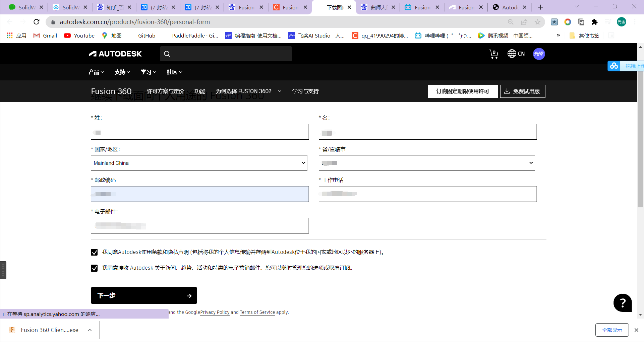Open 其他书签 bookmarks folder

click(x=584, y=36)
